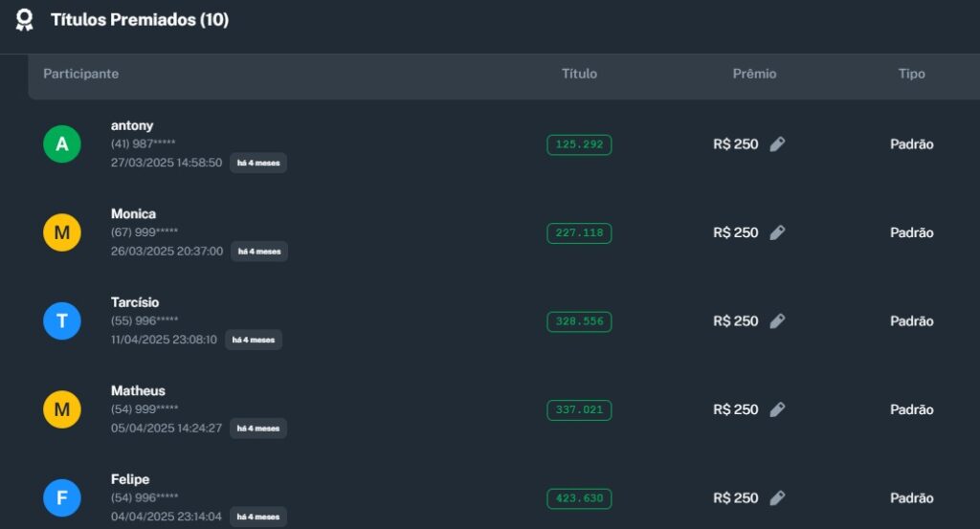Click Felipe's blue F avatar
980x529 pixels.
point(62,498)
